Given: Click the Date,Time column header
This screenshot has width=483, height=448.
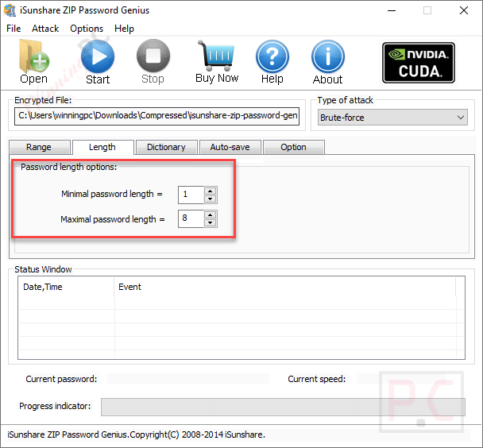Looking at the screenshot, I should click(66, 287).
